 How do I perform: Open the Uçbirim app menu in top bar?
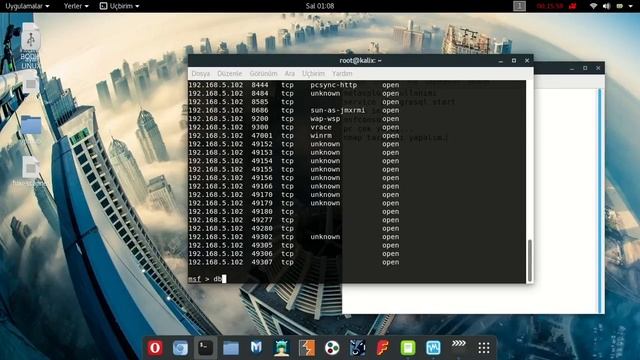click(120, 6)
